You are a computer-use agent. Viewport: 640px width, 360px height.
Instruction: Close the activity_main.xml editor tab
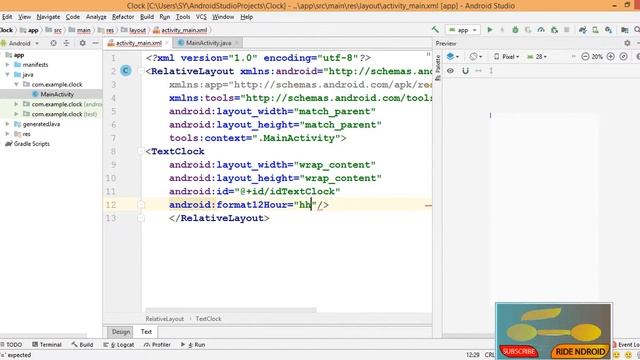click(167, 43)
